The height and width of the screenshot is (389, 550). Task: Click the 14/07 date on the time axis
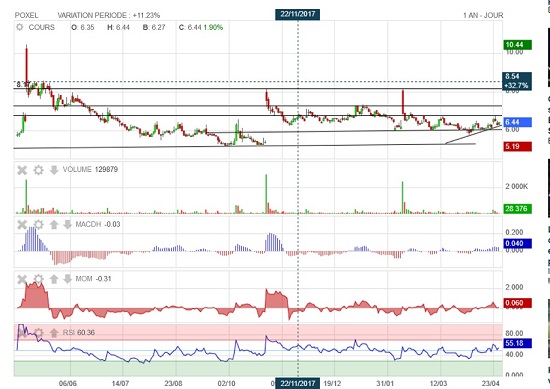click(x=120, y=383)
